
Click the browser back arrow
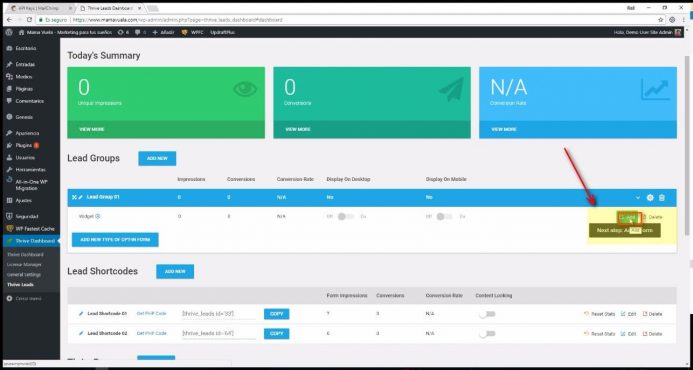tap(9, 20)
